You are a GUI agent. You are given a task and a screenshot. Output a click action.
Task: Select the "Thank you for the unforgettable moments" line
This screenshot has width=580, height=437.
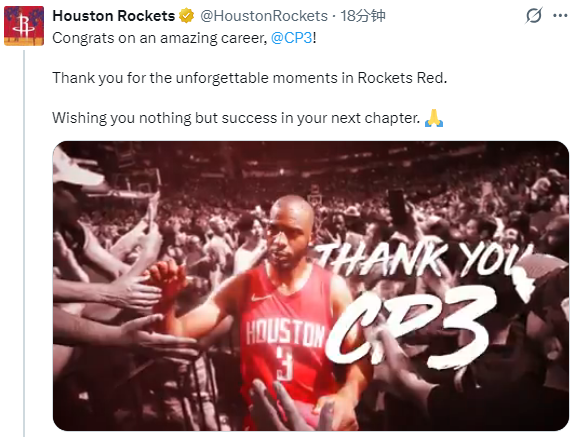250,78
